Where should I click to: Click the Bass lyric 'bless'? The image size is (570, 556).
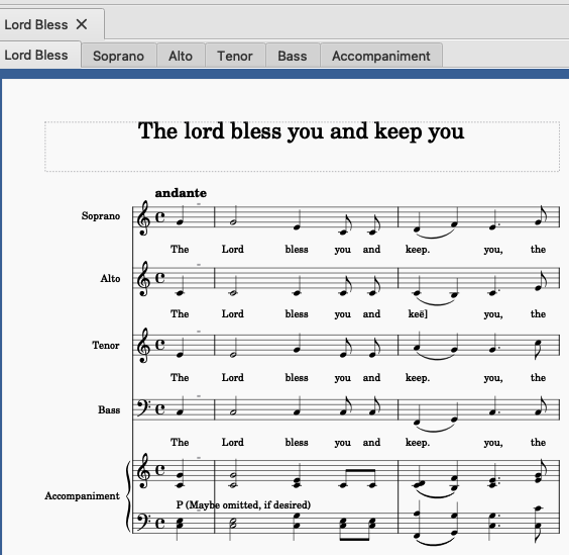pos(297,443)
